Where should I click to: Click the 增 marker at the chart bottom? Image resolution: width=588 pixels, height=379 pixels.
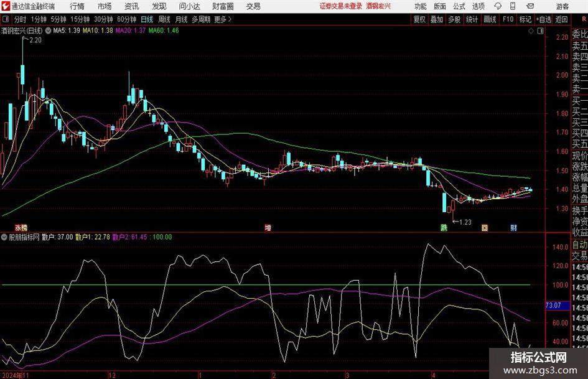[x=268, y=227]
